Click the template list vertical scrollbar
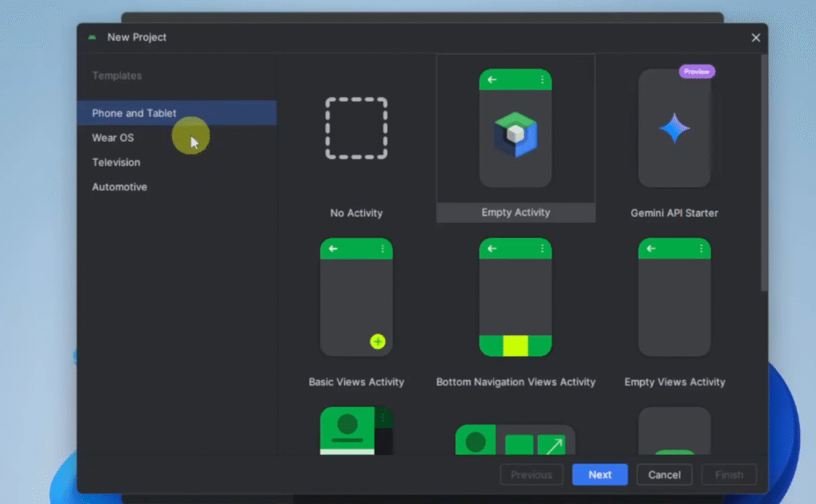Image resolution: width=816 pixels, height=504 pixels. [764, 173]
